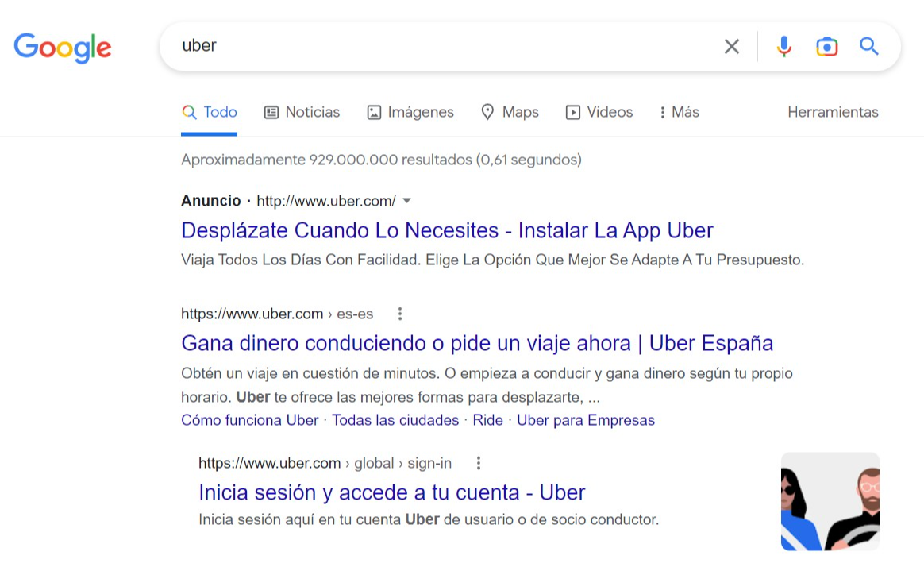Viewport: 924px width, 567px height.
Task: Open the Maps tab
Action: point(510,112)
